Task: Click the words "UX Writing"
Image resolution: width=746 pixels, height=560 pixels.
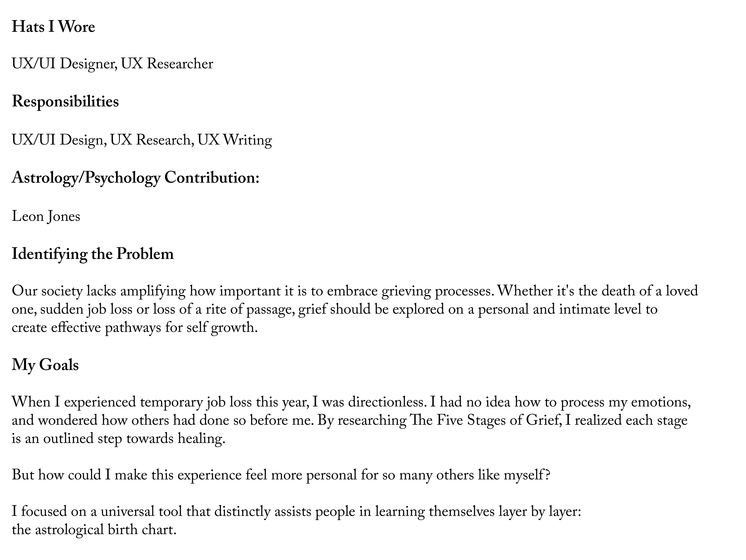Action: point(235,140)
